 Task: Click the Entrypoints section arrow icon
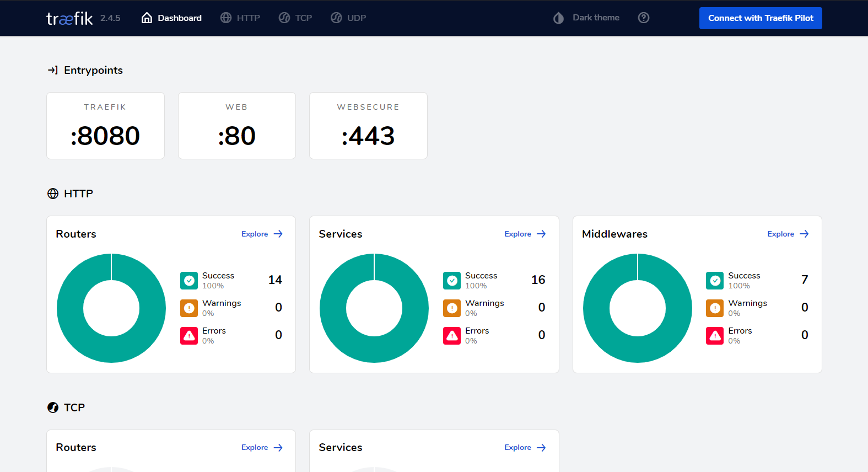53,70
